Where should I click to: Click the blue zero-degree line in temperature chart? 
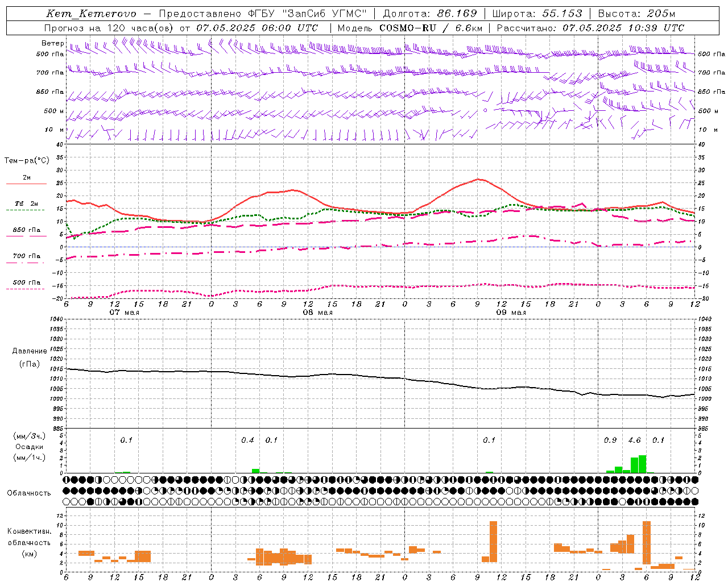[x=380, y=247]
